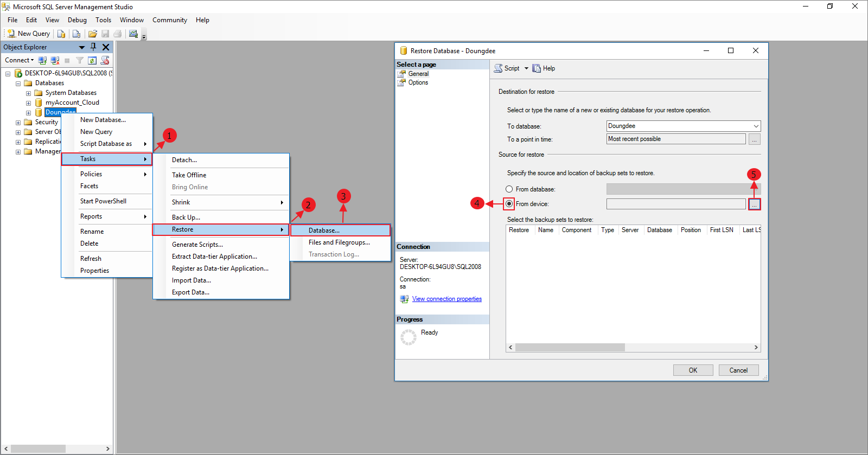Open the File menu
The height and width of the screenshot is (455, 868).
pyautogui.click(x=12, y=20)
